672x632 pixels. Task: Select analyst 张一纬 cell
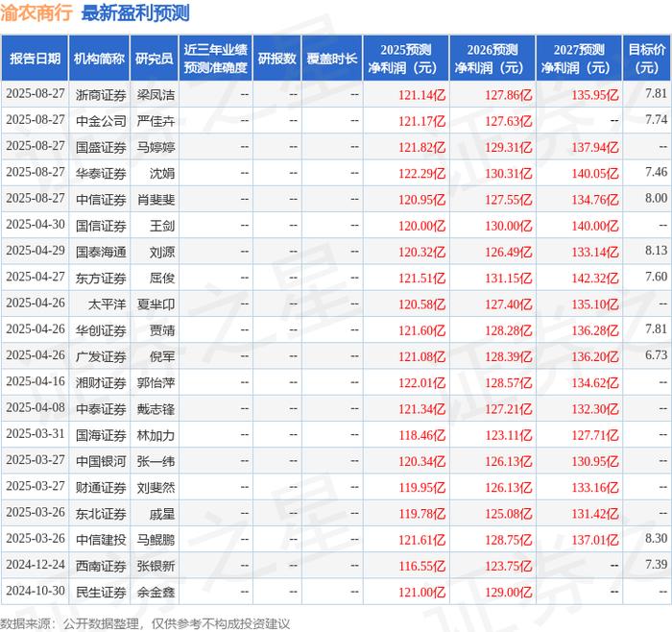coord(156,461)
